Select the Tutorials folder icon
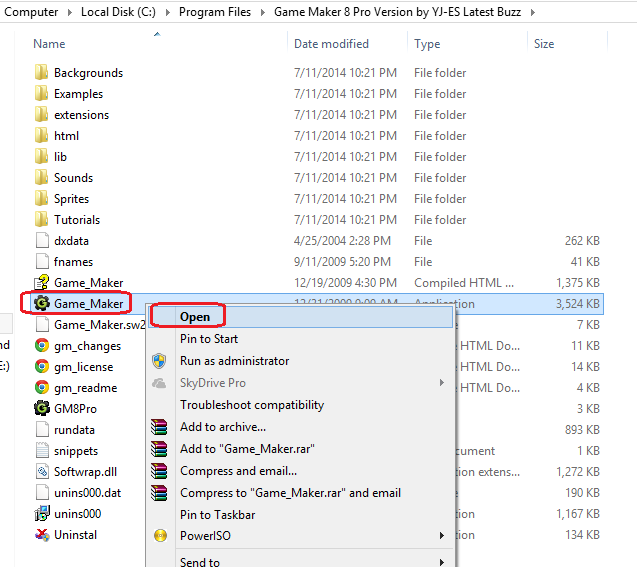 click(41, 220)
